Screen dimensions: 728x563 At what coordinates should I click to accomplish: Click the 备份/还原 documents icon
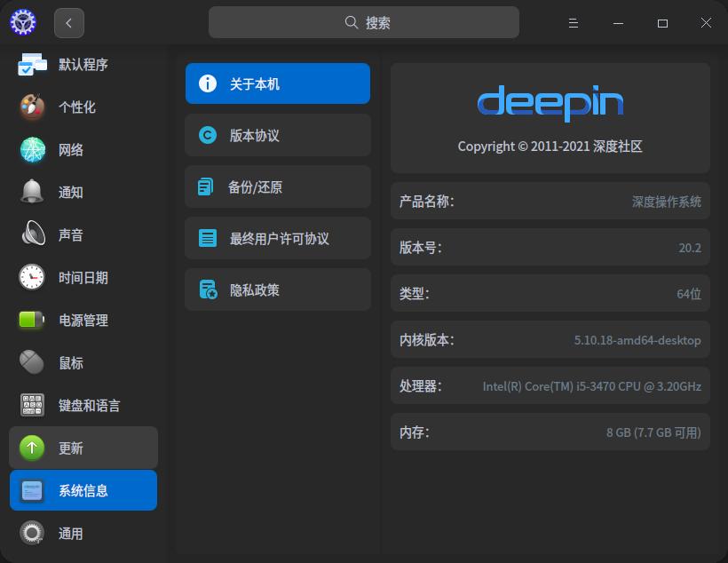pyautogui.click(x=206, y=186)
